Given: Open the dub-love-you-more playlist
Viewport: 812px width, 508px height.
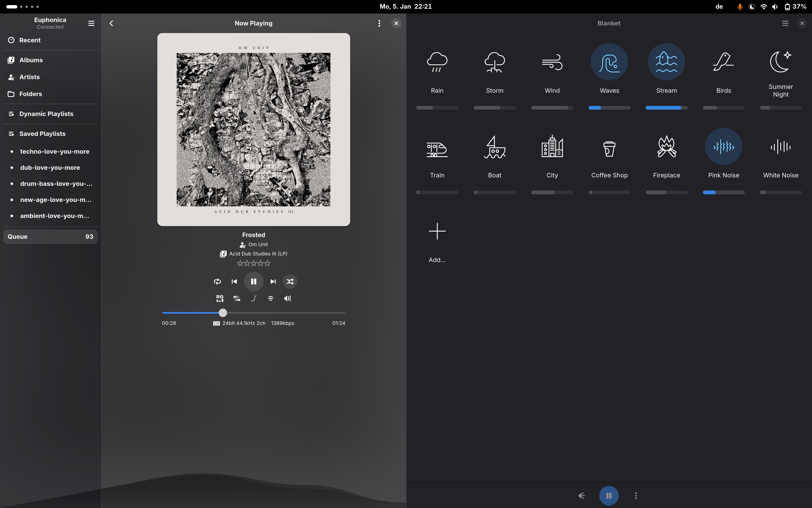Looking at the screenshot, I should click(x=50, y=168).
